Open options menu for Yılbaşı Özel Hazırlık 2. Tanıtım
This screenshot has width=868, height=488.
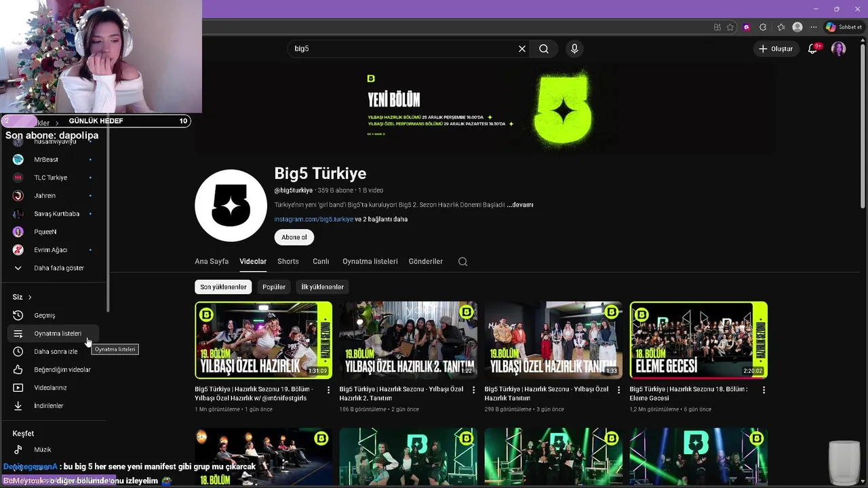pyautogui.click(x=473, y=390)
